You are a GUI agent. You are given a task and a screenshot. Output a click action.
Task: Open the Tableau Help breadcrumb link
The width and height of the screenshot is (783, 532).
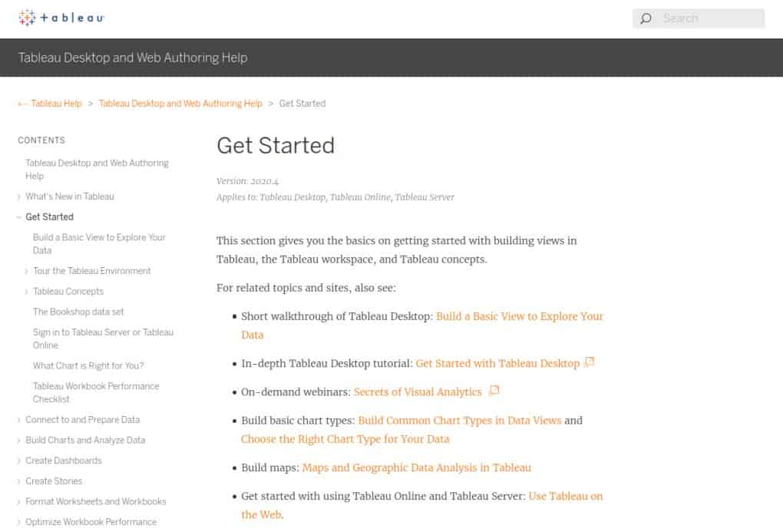point(56,104)
